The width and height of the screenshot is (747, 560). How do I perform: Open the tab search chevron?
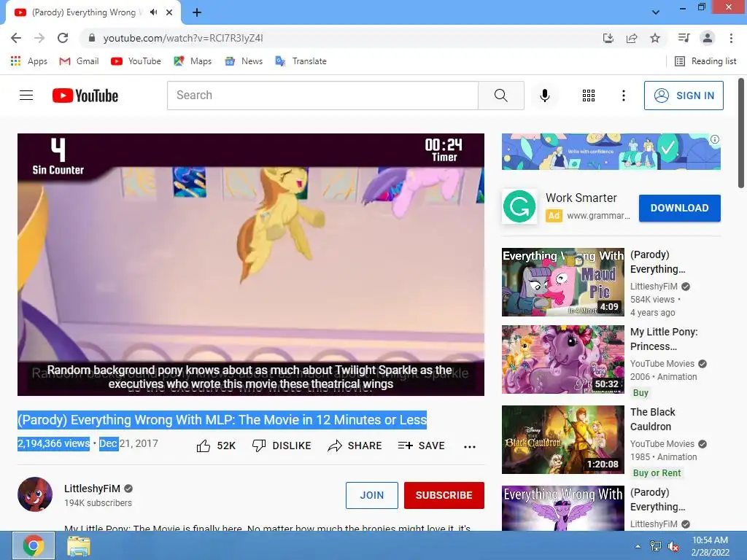[x=656, y=12]
